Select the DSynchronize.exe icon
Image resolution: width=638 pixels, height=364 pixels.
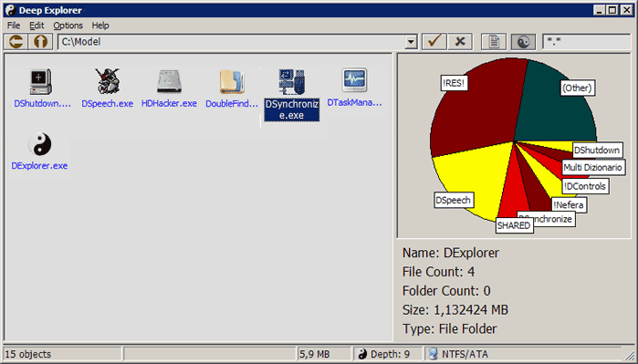point(292,82)
